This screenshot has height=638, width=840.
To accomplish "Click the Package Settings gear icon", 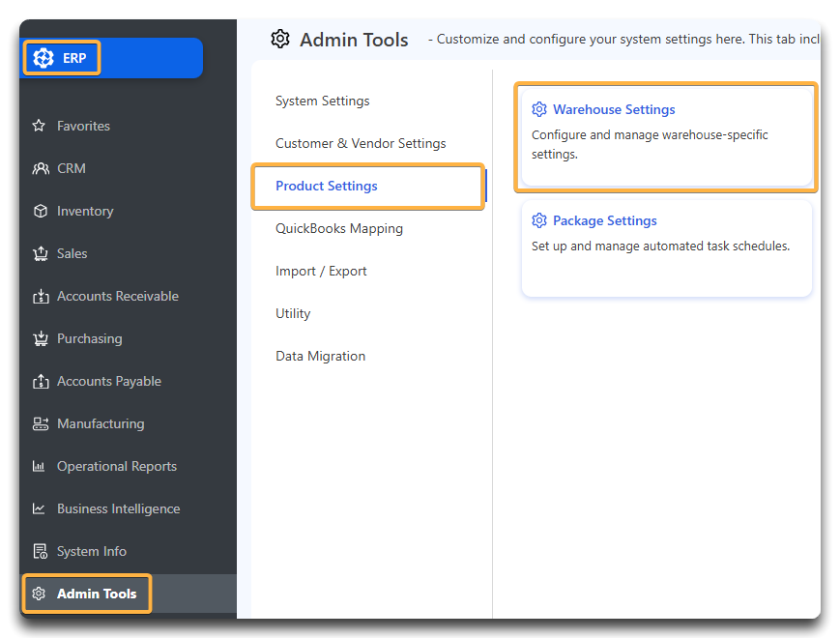I will coord(539,220).
